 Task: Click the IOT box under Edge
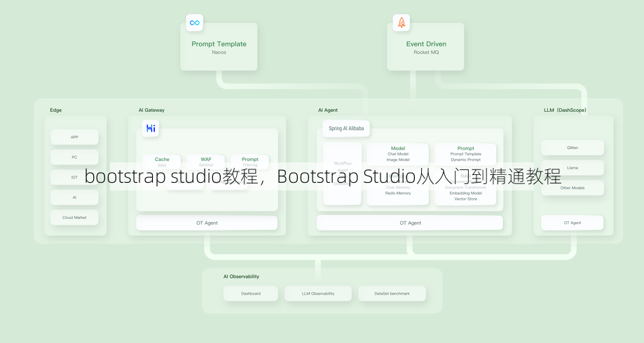(74, 177)
